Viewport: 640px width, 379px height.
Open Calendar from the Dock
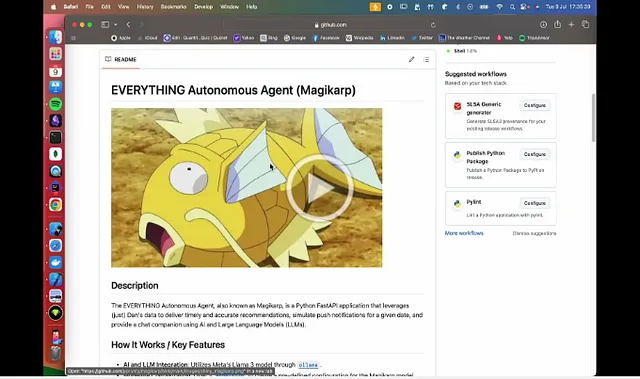(x=56, y=71)
